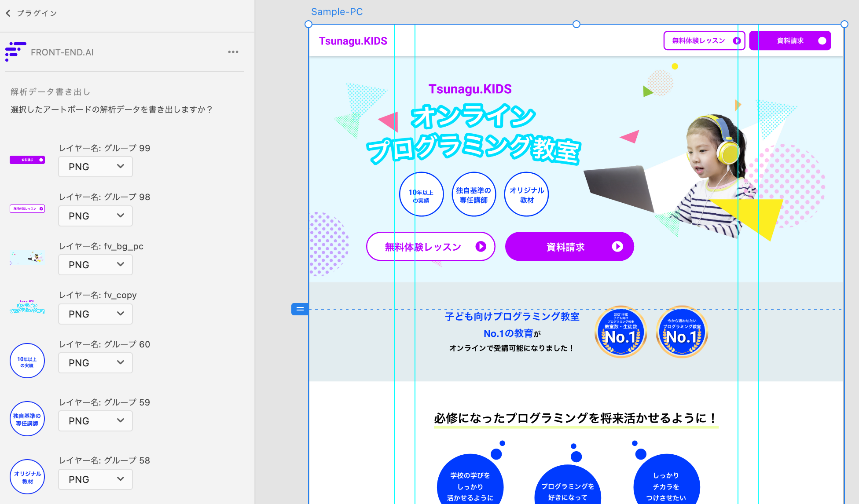The height and width of the screenshot is (504, 859).
Task: Click the right No.1 medal badge
Action: point(682,332)
